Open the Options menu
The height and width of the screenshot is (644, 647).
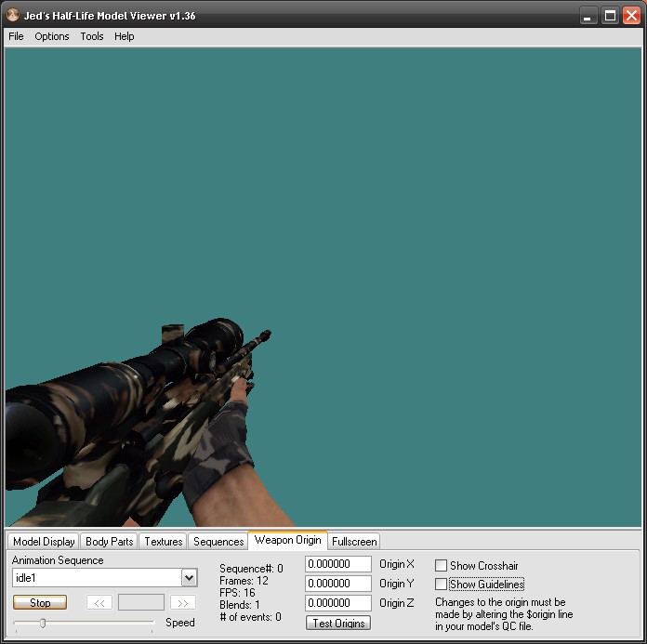52,37
